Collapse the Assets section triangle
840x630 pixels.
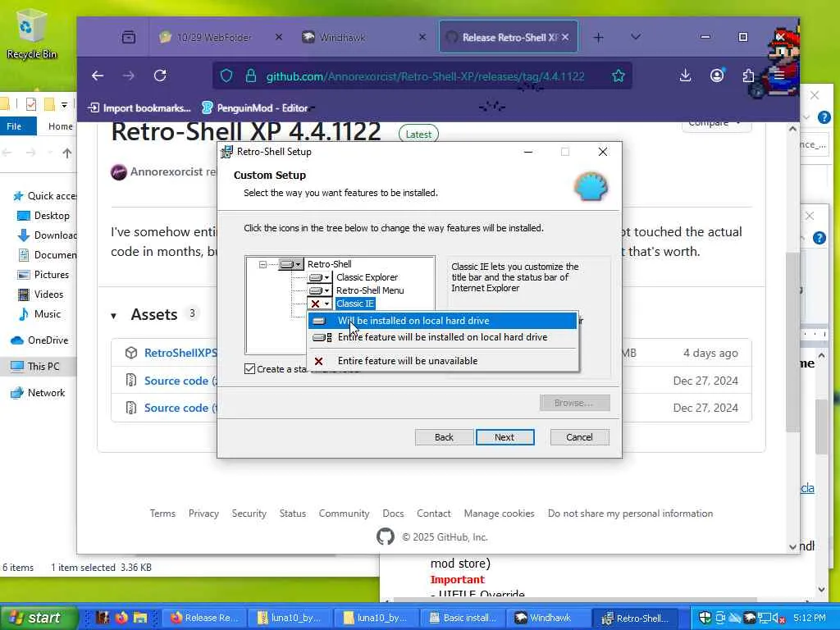click(113, 316)
